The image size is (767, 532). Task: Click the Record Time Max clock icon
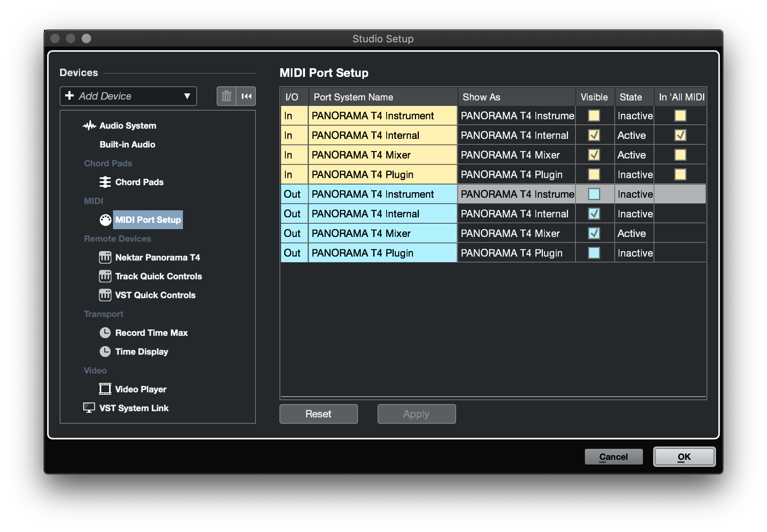[x=105, y=333]
